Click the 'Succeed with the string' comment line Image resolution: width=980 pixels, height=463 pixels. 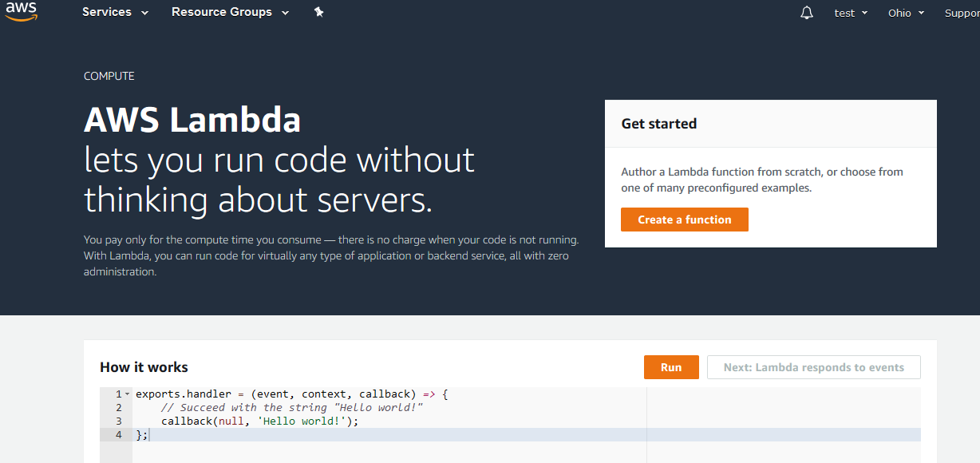tap(291, 408)
